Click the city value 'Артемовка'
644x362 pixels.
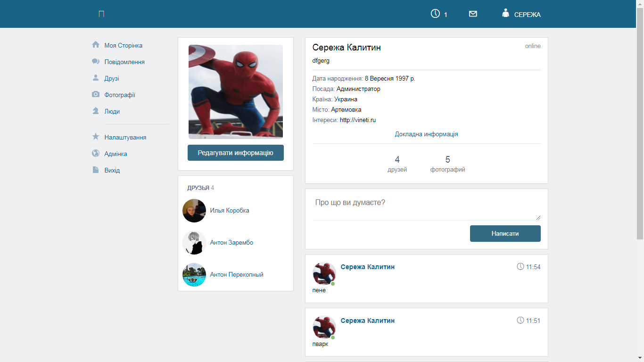click(x=346, y=110)
